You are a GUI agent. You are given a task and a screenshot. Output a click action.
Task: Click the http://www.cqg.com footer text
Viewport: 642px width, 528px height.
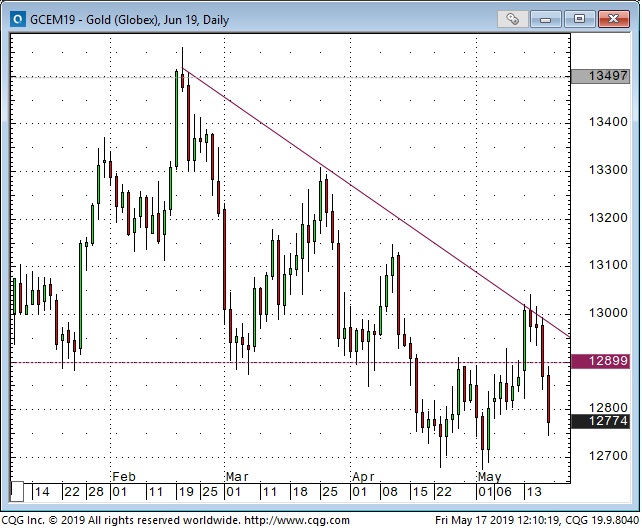(x=297, y=520)
